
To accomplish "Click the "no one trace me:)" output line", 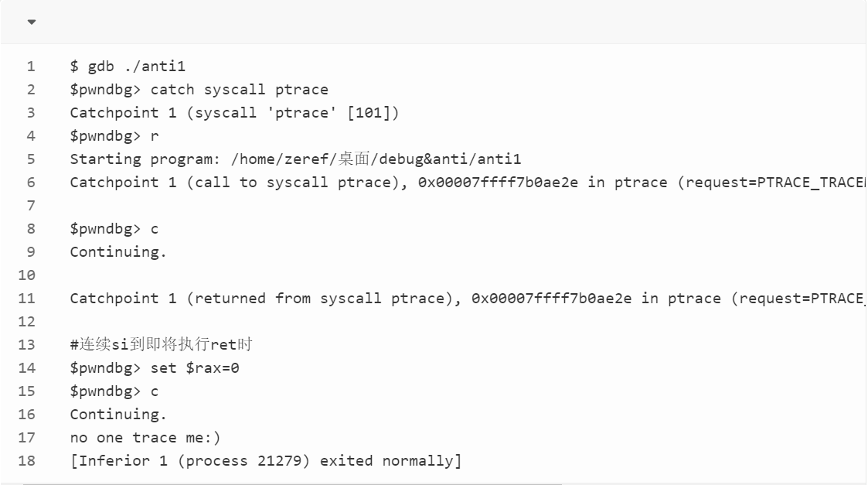I will click(145, 438).
